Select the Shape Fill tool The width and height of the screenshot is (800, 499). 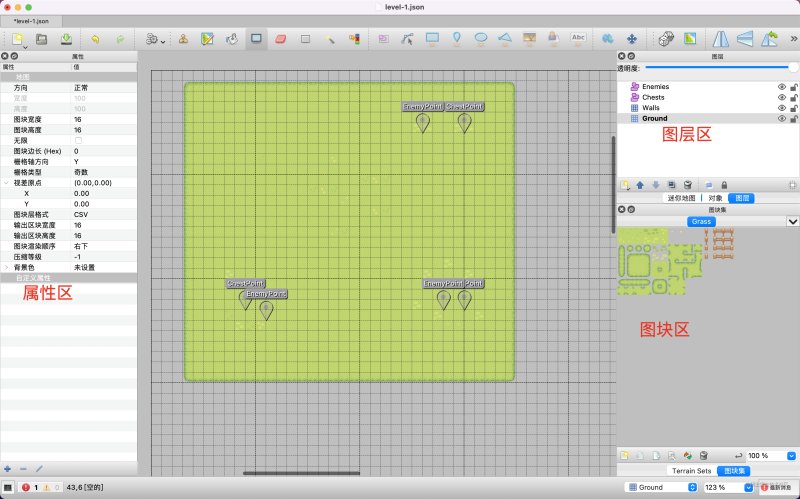[x=256, y=39]
